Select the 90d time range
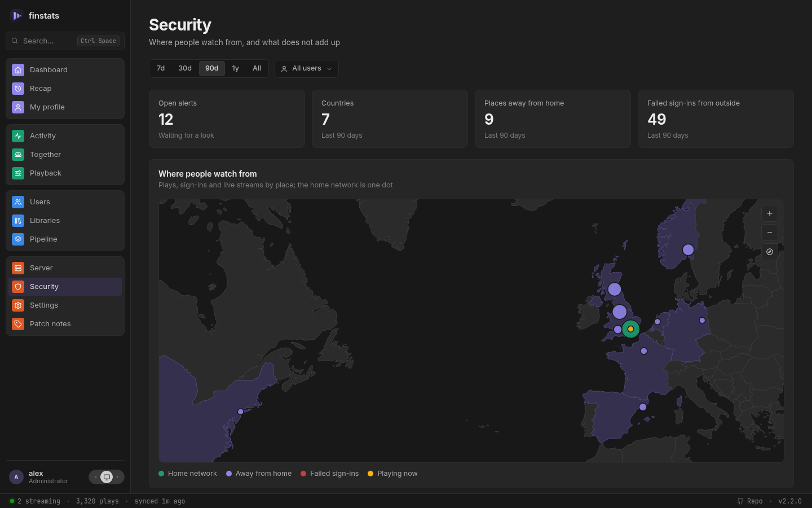812x508 pixels. 212,68
